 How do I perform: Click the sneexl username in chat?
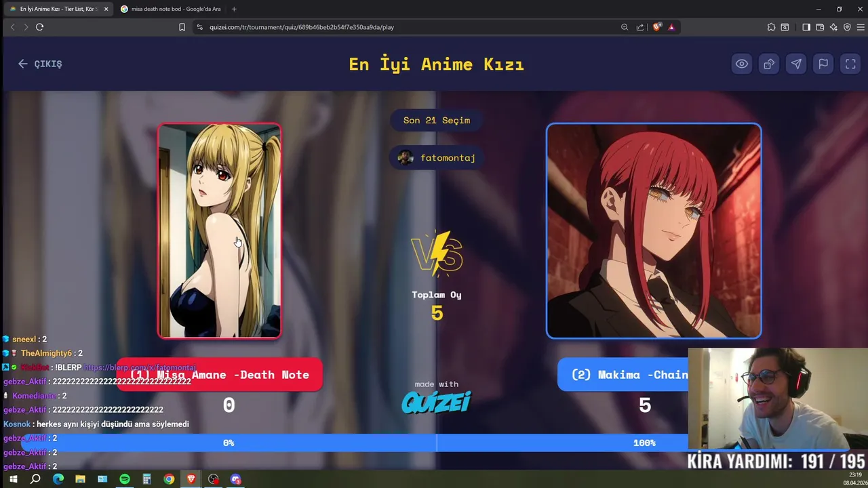[24, 339]
